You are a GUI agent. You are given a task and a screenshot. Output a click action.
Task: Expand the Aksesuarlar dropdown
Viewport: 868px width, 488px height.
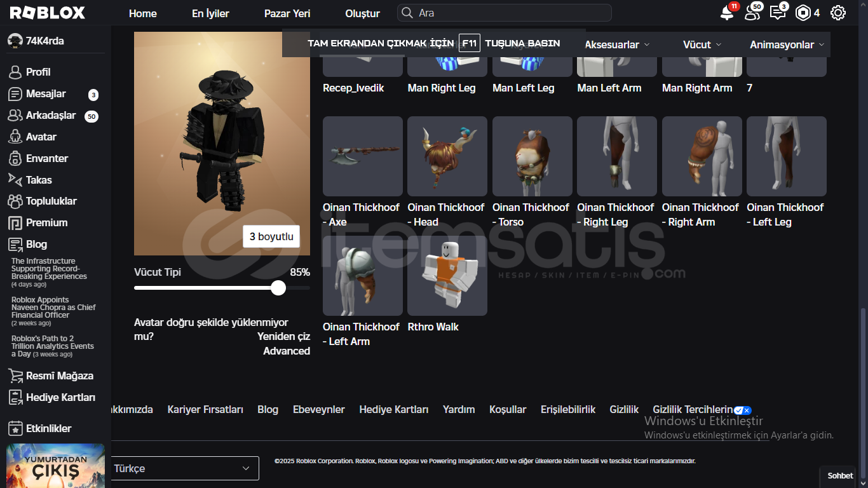click(x=617, y=44)
